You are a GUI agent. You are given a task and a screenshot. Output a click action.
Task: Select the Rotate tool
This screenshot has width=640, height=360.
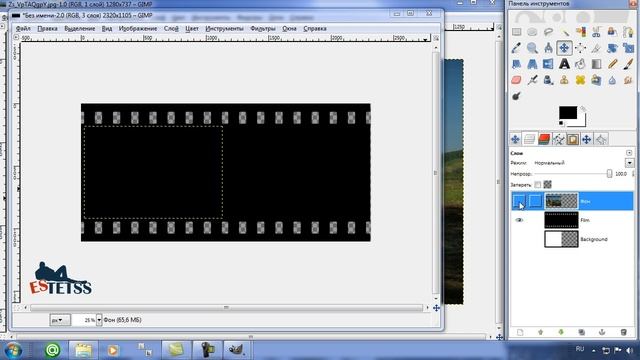coord(612,48)
